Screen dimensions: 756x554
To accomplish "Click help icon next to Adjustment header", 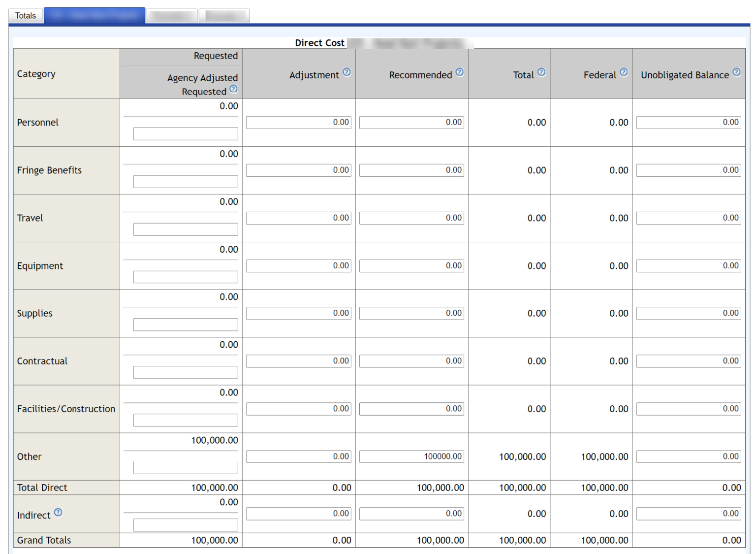I will click(347, 72).
